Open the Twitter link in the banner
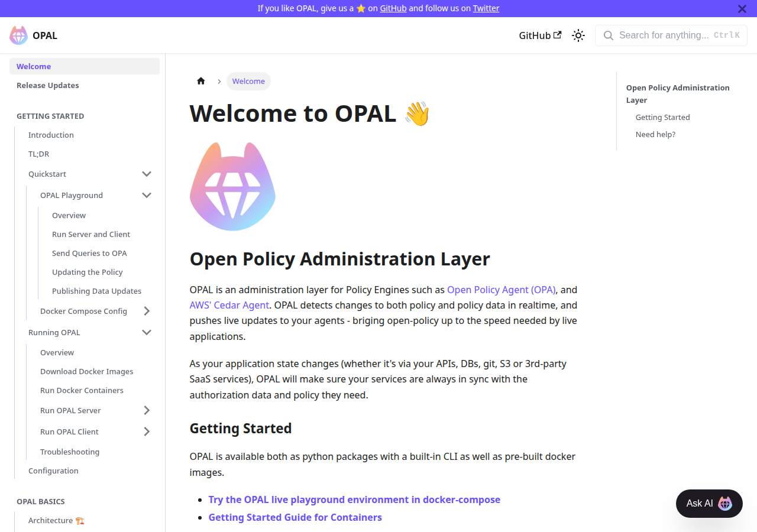757x532 pixels. click(x=486, y=8)
